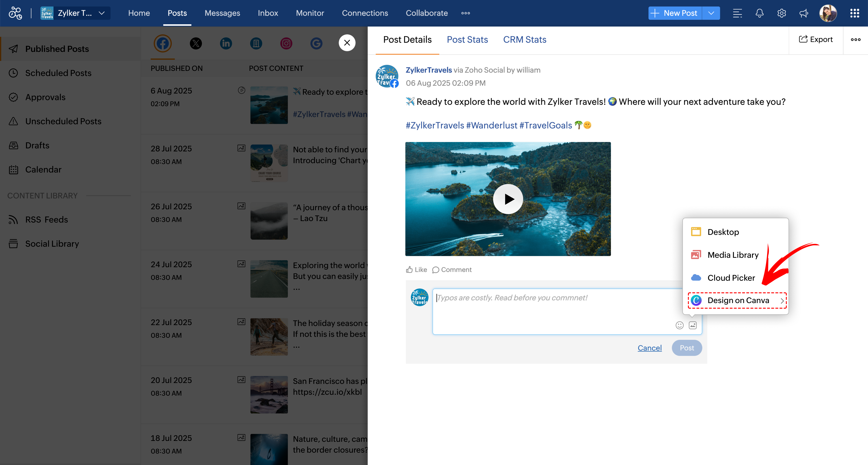The width and height of the screenshot is (868, 465).
Task: Select the LinkedIn profile channel icon
Action: coord(226,43)
